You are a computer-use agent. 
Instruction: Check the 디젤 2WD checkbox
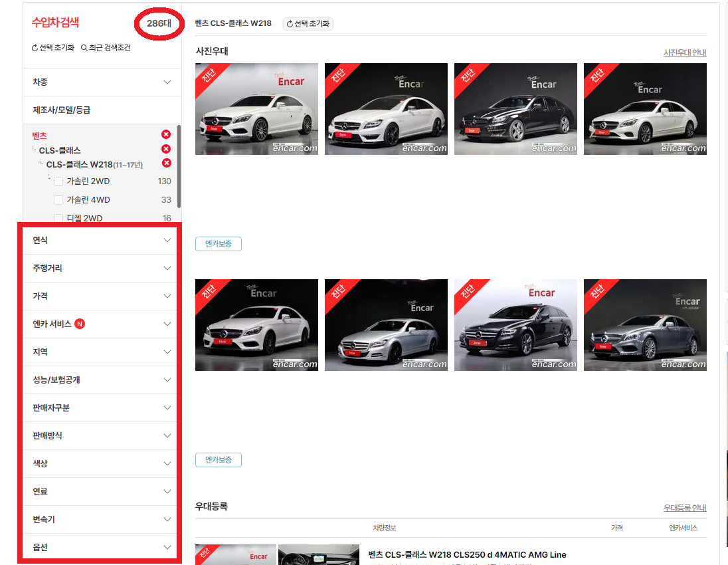(58, 218)
